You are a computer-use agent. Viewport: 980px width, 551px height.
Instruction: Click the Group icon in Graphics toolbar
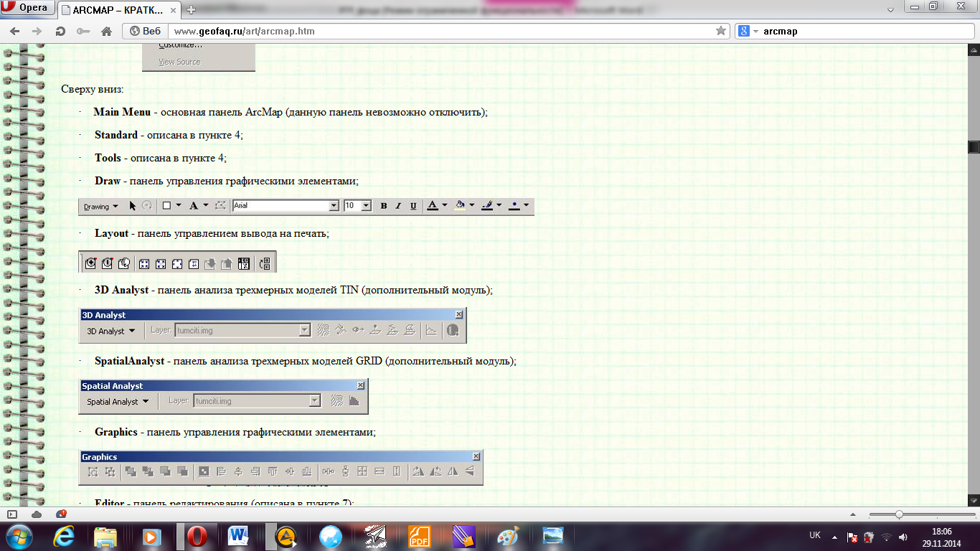click(93, 471)
